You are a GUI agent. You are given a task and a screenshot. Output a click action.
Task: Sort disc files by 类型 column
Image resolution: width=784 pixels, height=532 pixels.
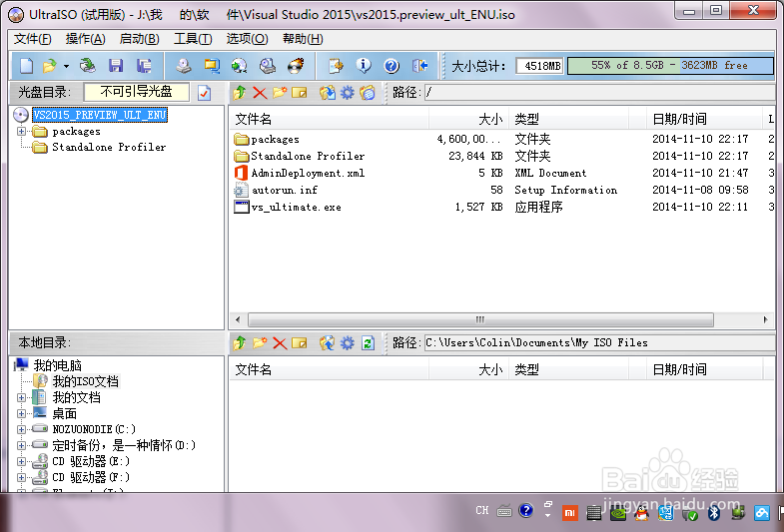point(568,119)
